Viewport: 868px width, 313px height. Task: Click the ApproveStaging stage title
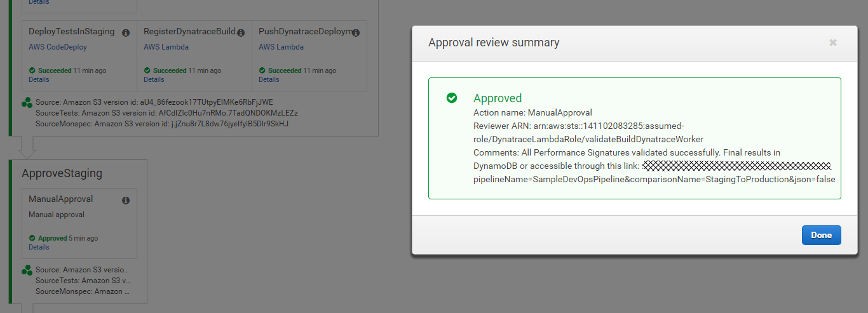[x=62, y=173]
